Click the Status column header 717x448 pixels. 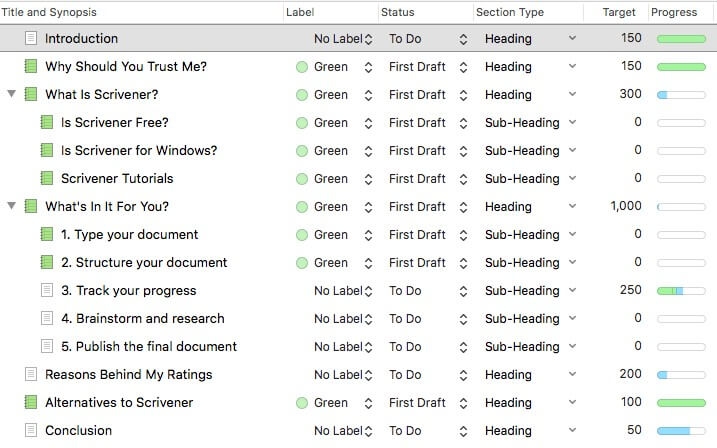(x=397, y=12)
